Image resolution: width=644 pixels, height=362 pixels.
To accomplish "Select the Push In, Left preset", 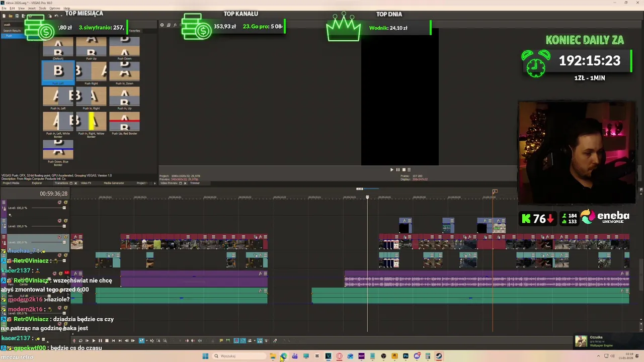I will pos(58,98).
